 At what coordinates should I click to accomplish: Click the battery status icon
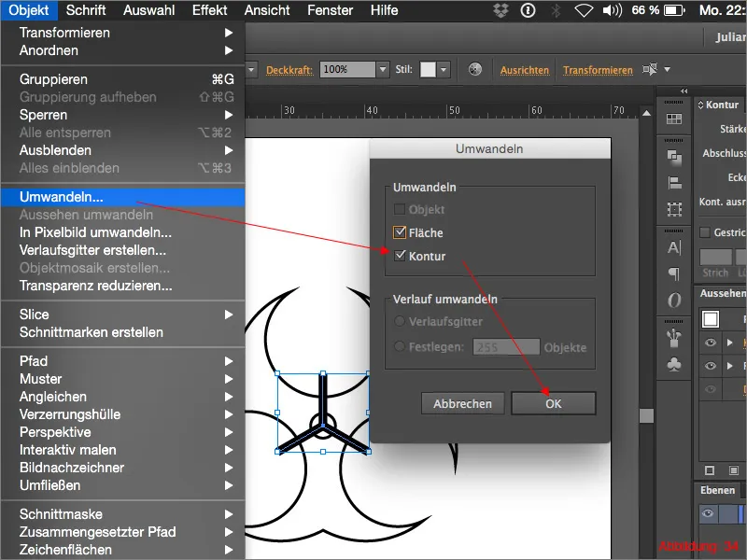pyautogui.click(x=674, y=10)
